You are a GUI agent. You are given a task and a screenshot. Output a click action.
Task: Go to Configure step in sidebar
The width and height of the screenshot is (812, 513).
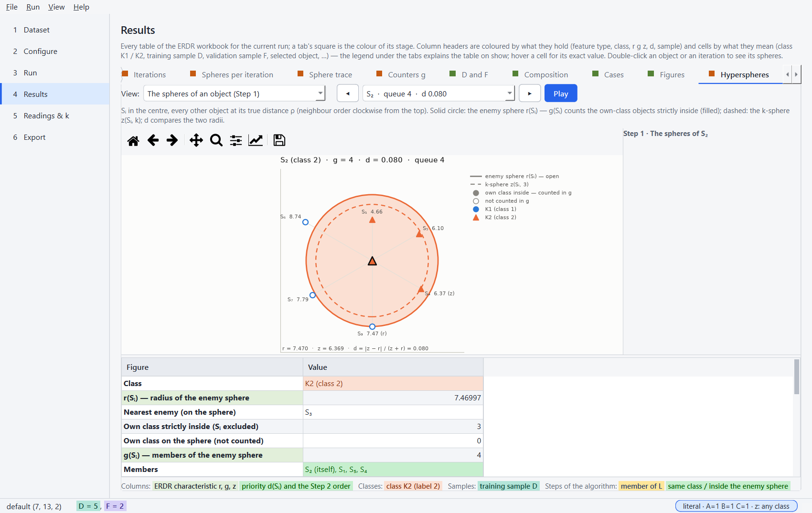(55, 51)
